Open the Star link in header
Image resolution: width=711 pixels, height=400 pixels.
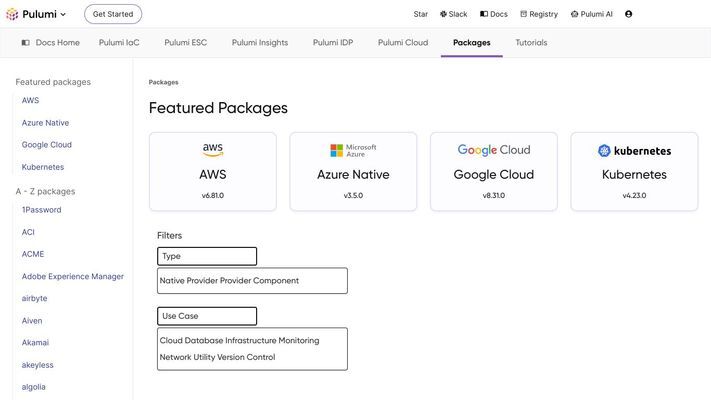420,14
